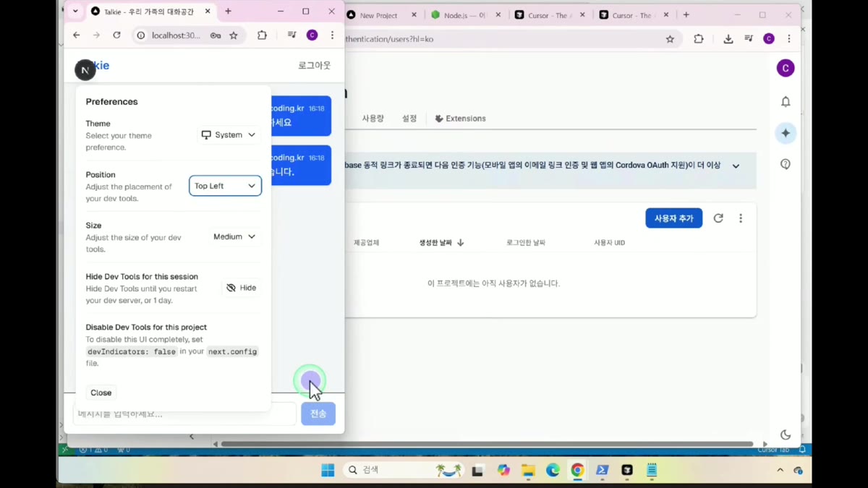Close the Preferences panel

click(101, 393)
